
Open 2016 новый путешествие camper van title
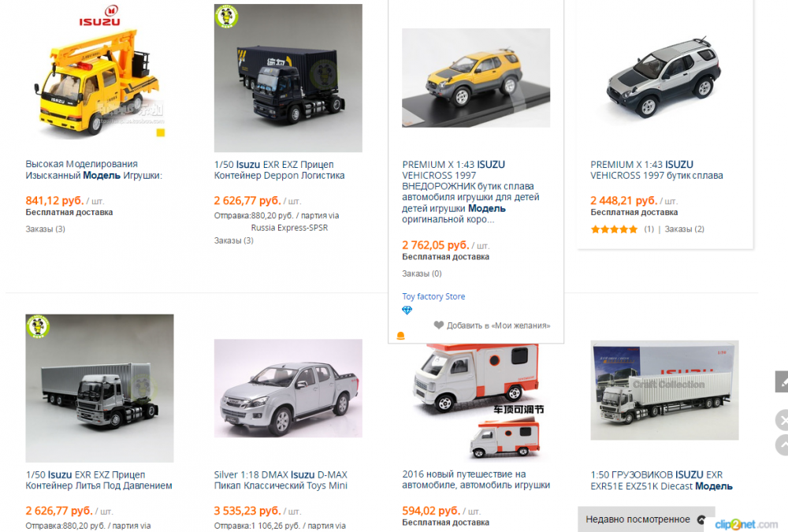tap(476, 480)
